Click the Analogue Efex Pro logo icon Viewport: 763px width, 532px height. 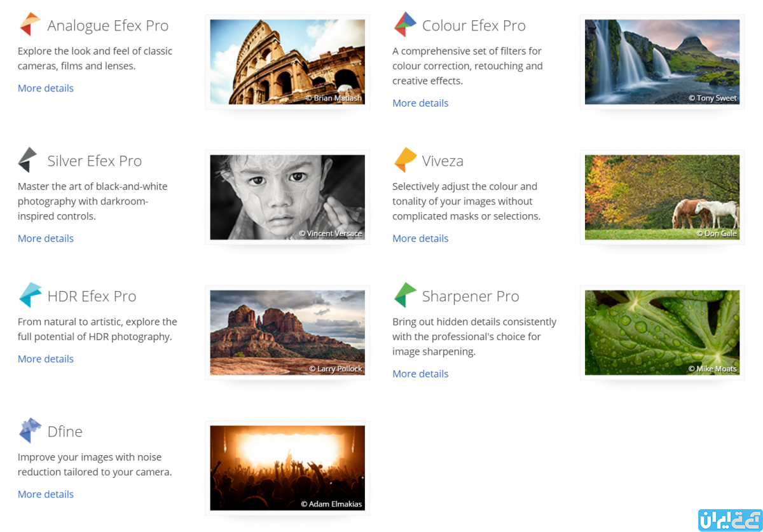point(30,25)
